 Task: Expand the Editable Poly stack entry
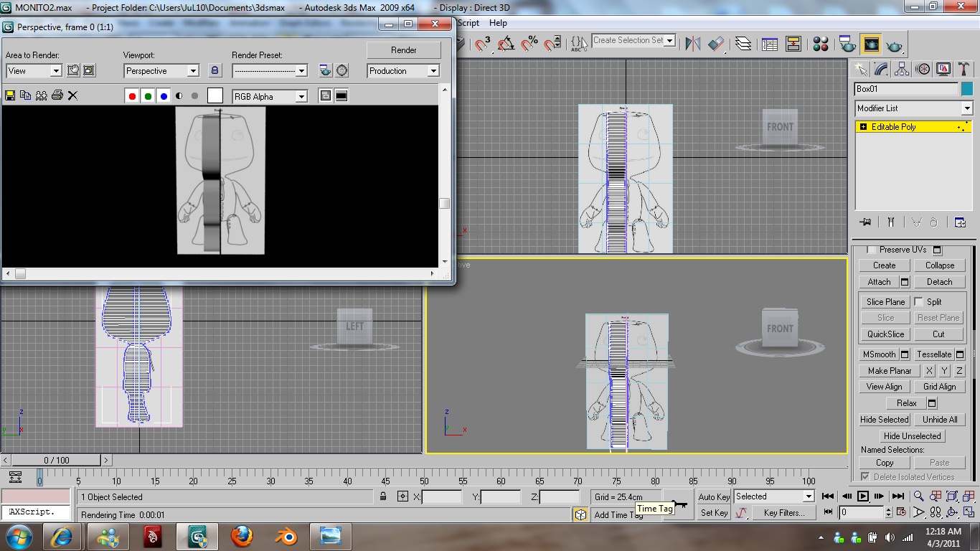click(863, 127)
